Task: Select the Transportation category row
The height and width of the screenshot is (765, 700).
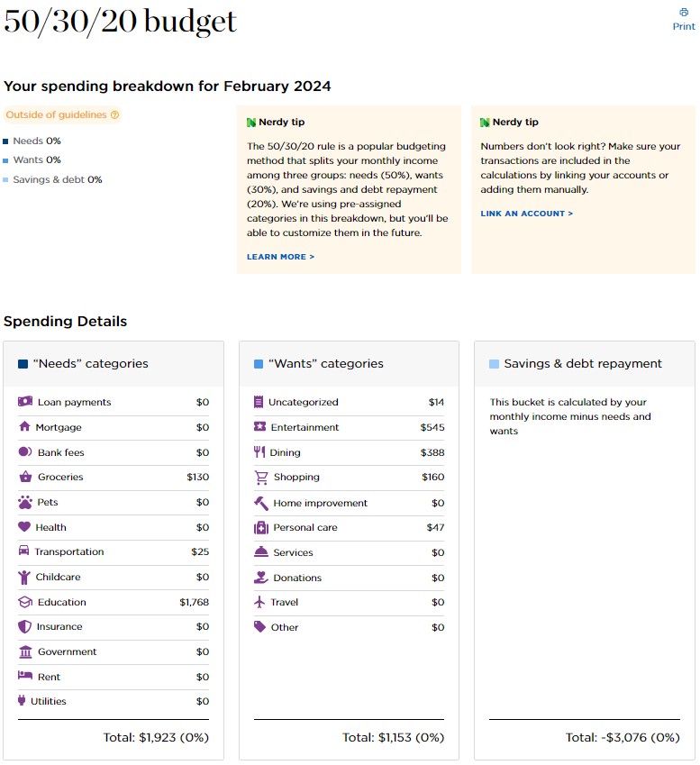Action: [x=113, y=551]
